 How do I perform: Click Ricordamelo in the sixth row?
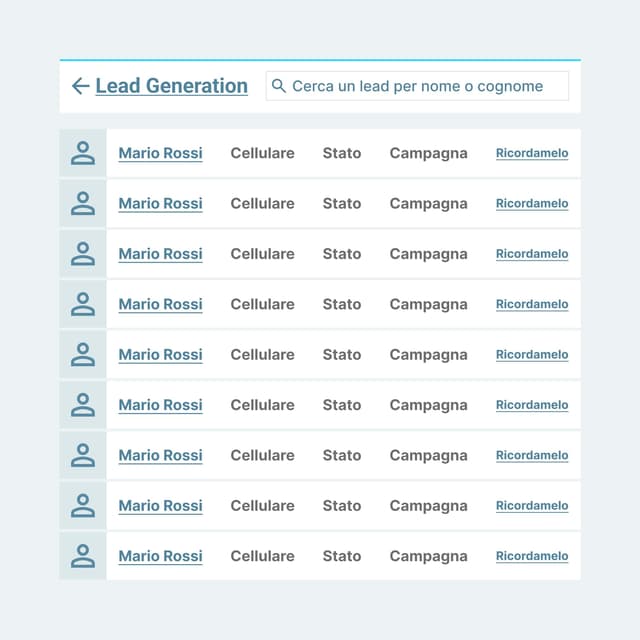click(x=532, y=405)
